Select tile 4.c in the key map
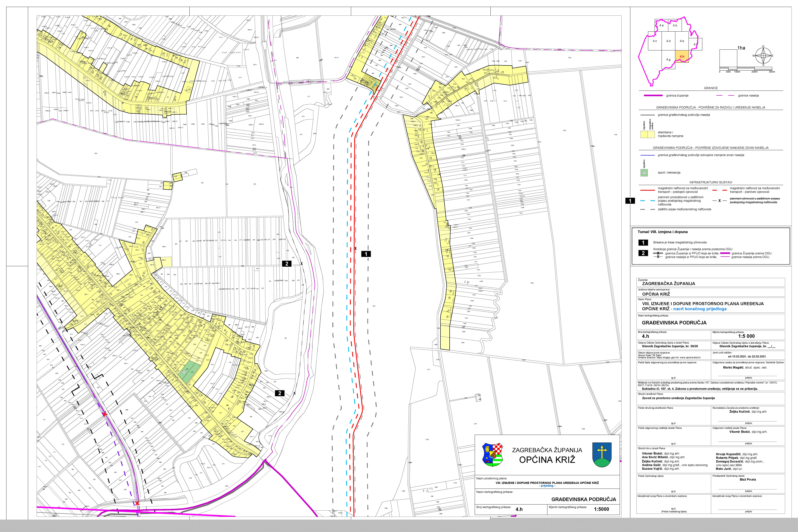Image resolution: width=798 pixels, height=532 pixels. pyautogui.click(x=655, y=41)
